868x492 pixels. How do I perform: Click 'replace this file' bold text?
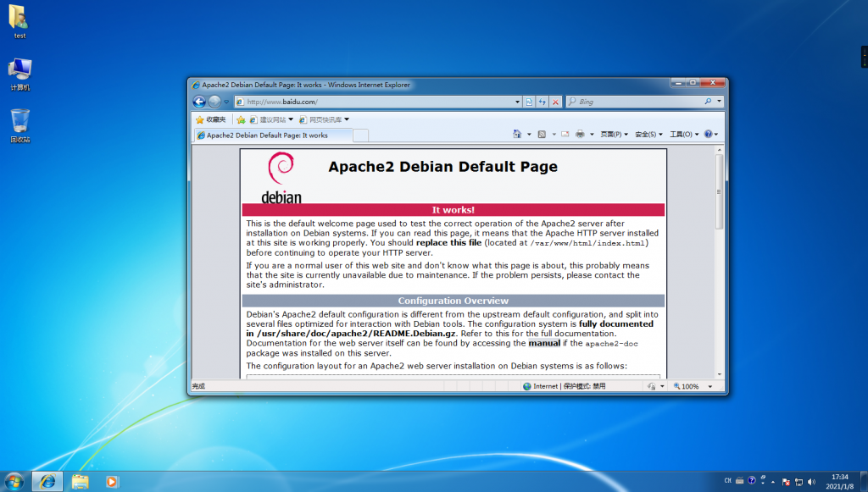point(449,243)
